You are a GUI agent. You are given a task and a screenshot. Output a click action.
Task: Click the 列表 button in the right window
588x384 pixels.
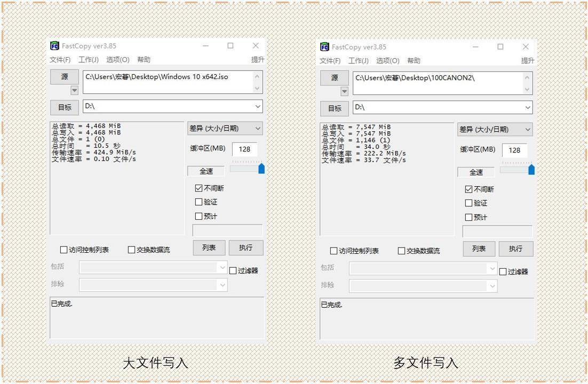(x=478, y=249)
